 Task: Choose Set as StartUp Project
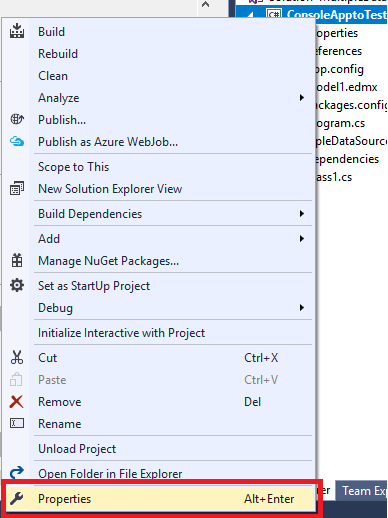pyautogui.click(x=158, y=286)
